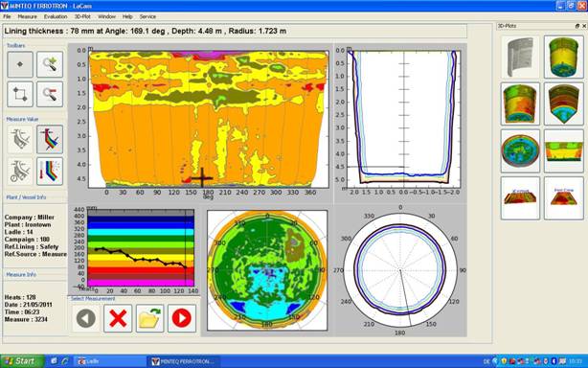588x368 pixels.
Task: Delete measurement with red X button
Action: pos(118,318)
